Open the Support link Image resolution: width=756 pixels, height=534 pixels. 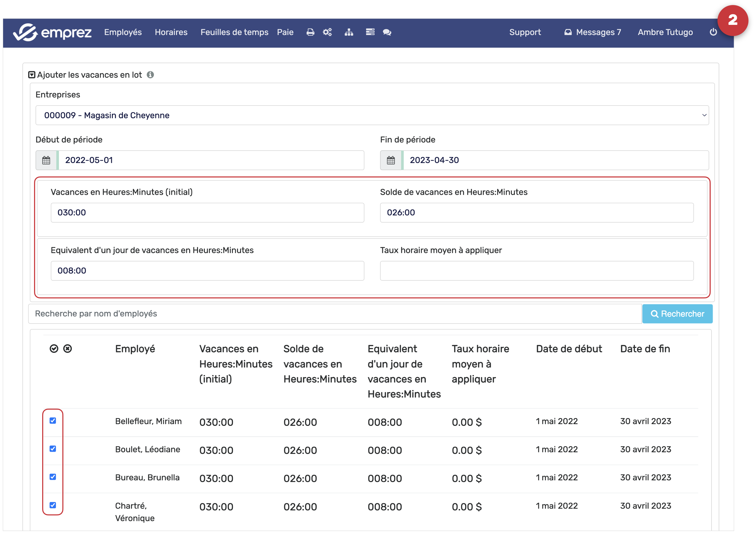click(x=525, y=32)
